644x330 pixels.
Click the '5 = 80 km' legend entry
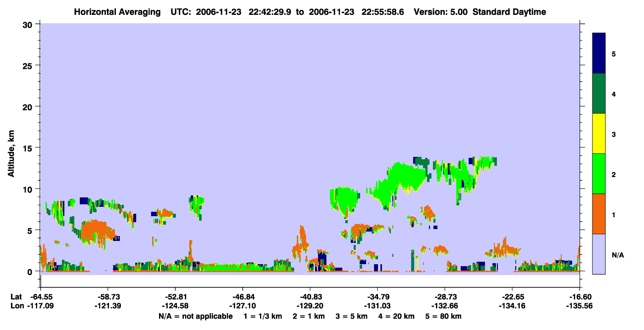[444, 316]
